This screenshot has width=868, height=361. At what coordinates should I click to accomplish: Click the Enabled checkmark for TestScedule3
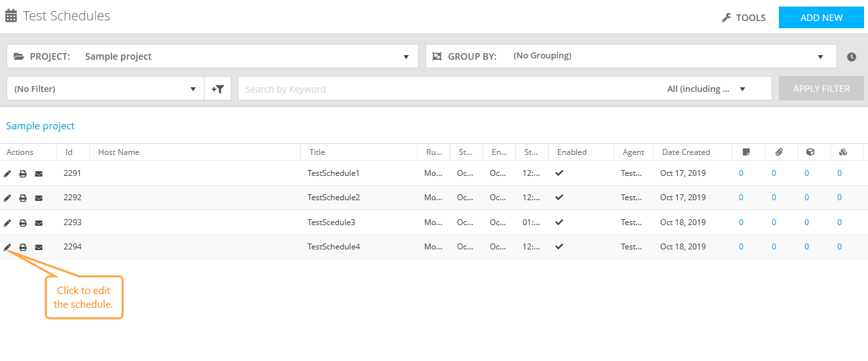[559, 223]
